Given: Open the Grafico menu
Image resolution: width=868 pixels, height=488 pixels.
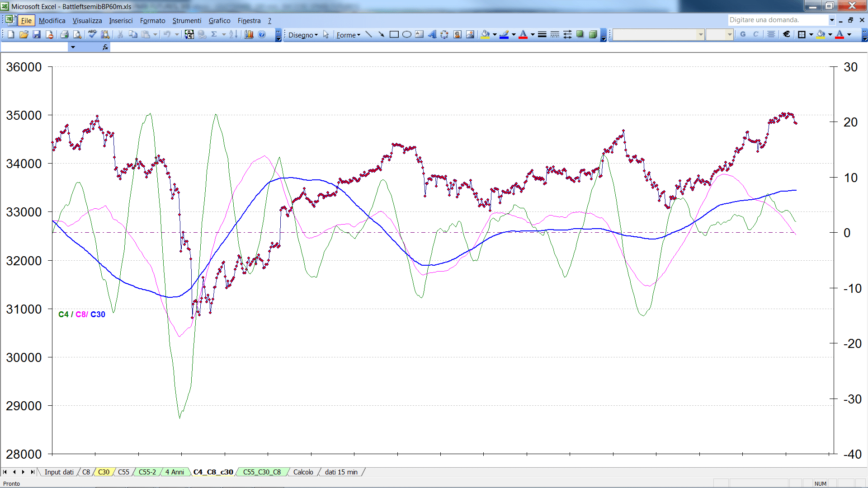Looking at the screenshot, I should tap(219, 21).
